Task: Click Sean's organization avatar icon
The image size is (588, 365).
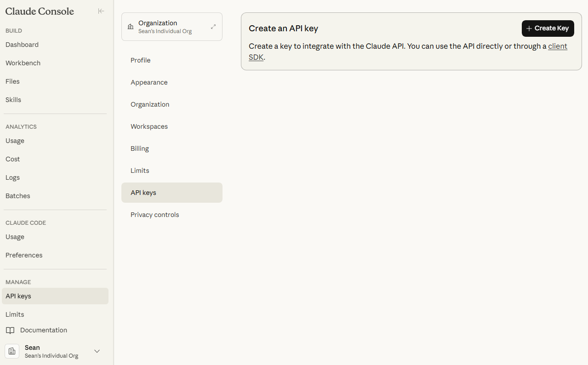Action: [11, 351]
